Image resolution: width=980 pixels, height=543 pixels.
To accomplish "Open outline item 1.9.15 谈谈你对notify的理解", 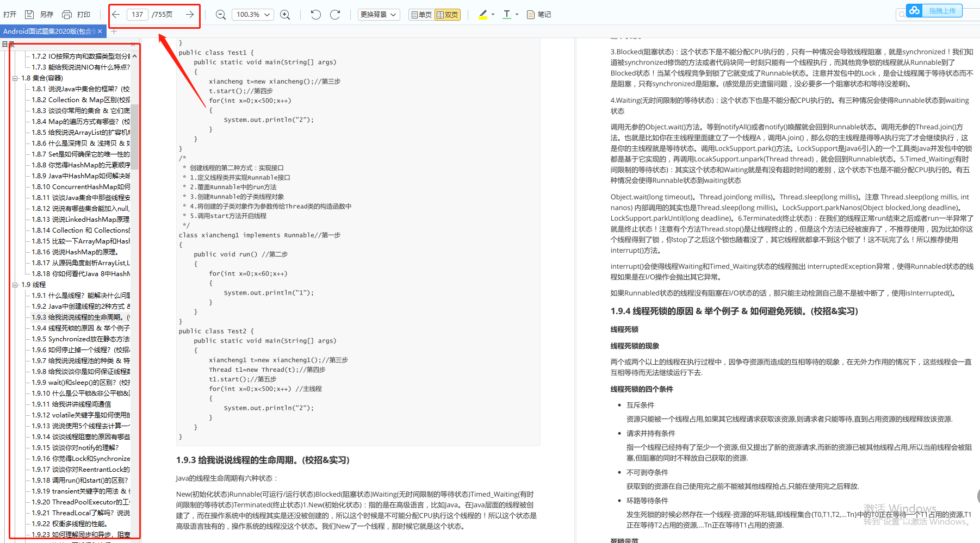I will [x=75, y=448].
